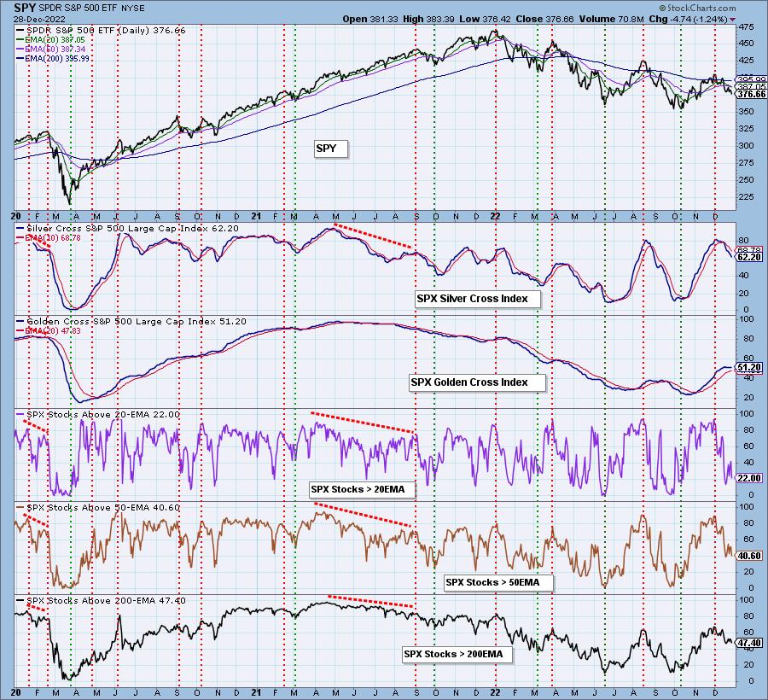Click the EMA(20) 387.05 legend entry

click(50, 39)
